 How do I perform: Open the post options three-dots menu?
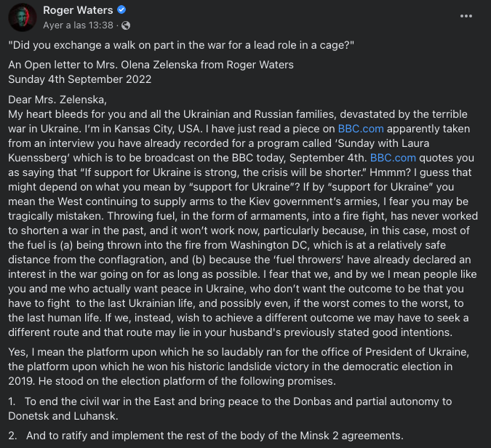467,16
